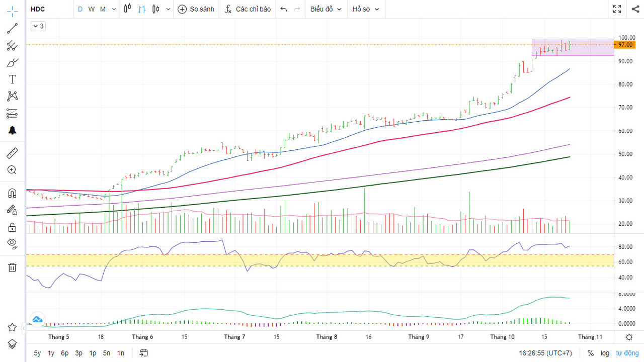Toggle magnet mode for drawings
The width and height of the screenshot is (644, 362).
[x=12, y=193]
